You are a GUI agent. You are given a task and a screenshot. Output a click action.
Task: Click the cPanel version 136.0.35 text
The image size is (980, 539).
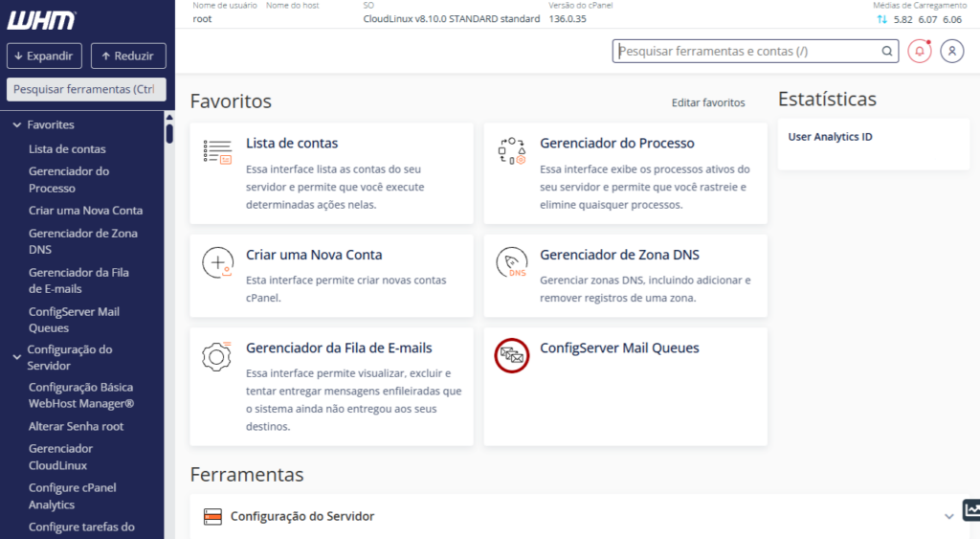pos(568,19)
